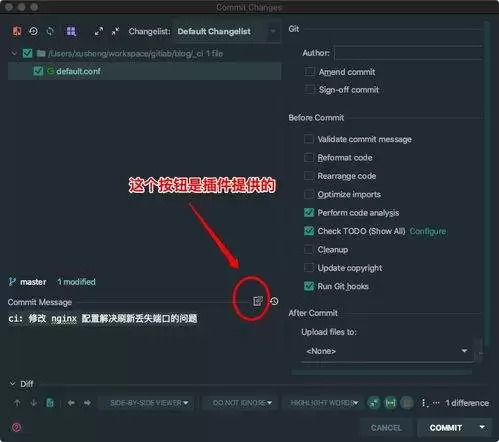
Task: Enable the Cleanup checkbox
Action: tap(309, 249)
